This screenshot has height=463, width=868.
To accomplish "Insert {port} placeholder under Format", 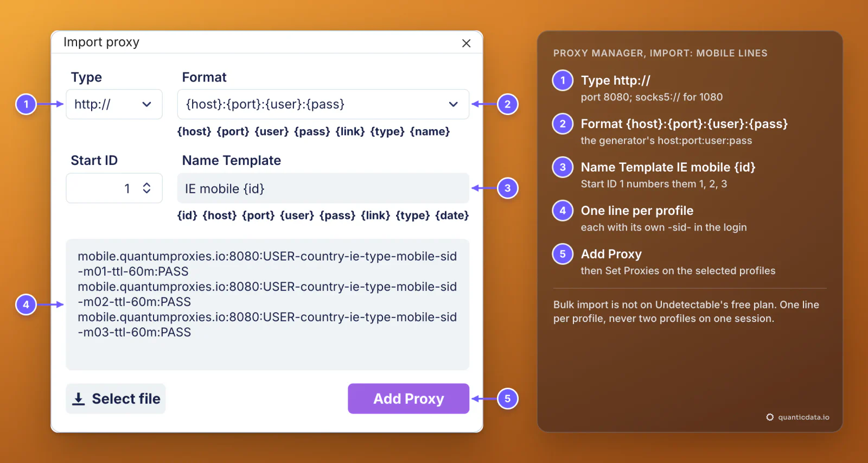I will click(x=233, y=131).
